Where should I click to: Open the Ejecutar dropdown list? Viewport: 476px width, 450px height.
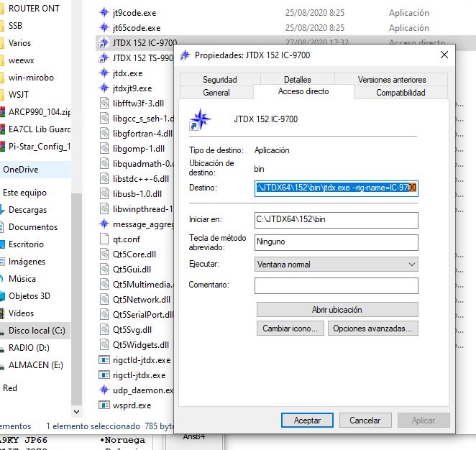tap(336, 265)
